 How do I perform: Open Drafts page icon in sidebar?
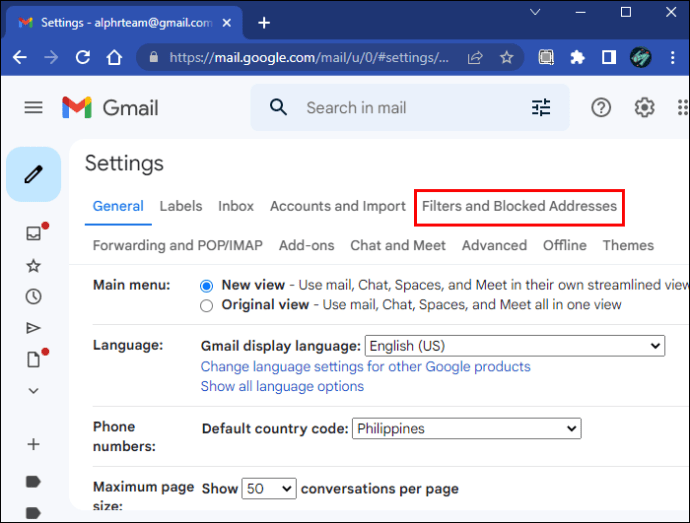pyautogui.click(x=33, y=359)
